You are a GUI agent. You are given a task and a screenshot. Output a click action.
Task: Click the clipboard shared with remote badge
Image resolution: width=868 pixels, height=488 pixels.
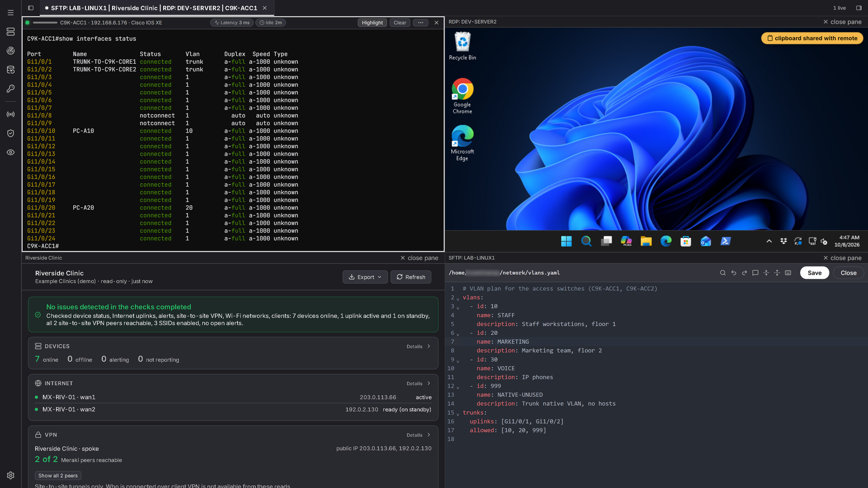coord(812,38)
